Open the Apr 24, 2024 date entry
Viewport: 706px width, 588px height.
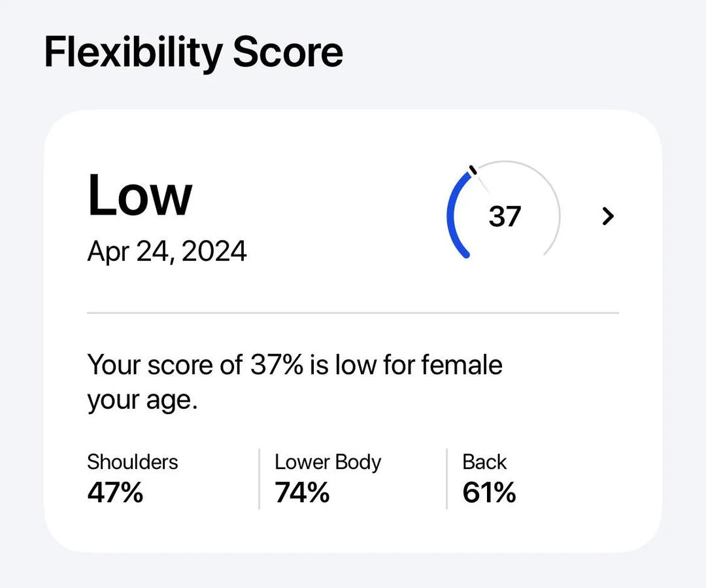(167, 251)
